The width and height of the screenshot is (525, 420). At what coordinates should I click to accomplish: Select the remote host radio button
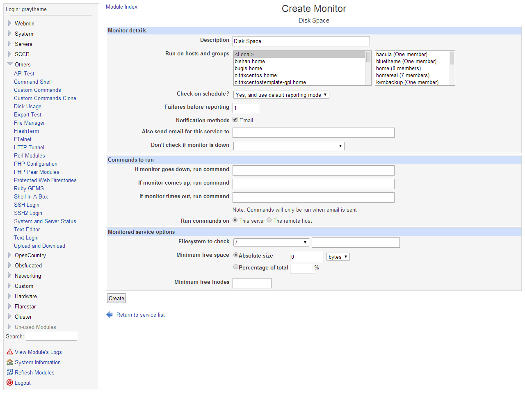point(269,220)
